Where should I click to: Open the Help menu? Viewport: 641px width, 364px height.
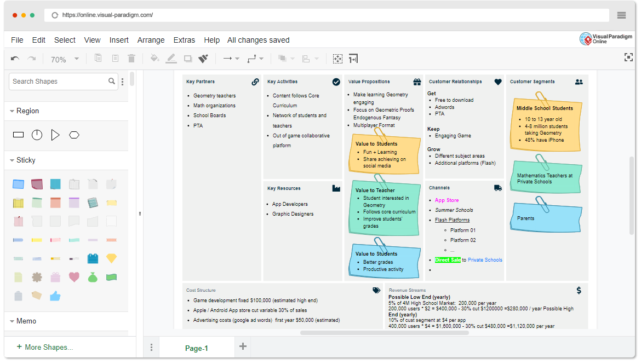212,40
